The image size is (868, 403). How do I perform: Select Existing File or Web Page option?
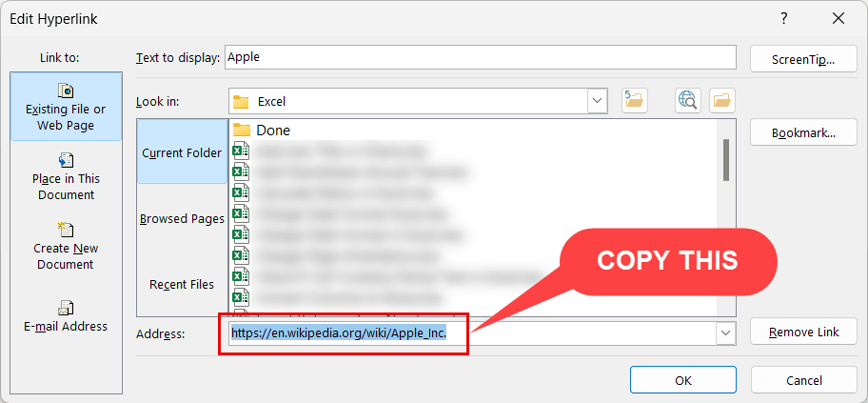coord(66,107)
